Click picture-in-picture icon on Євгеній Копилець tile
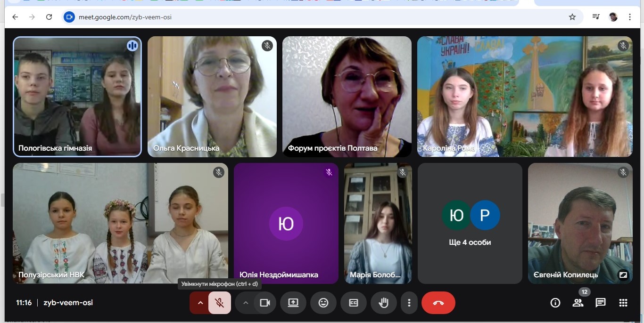Screen dimensions: 644x323 (623, 275)
